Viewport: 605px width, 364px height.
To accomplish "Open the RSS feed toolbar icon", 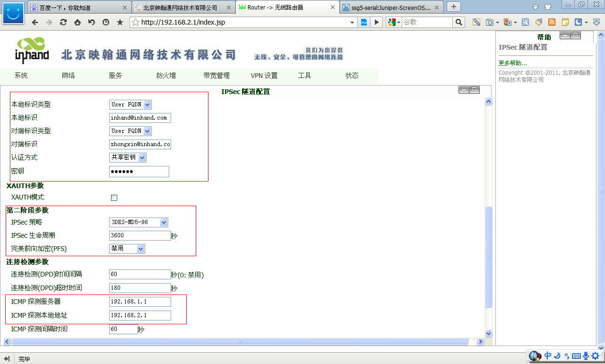I will pyautogui.click(x=552, y=22).
